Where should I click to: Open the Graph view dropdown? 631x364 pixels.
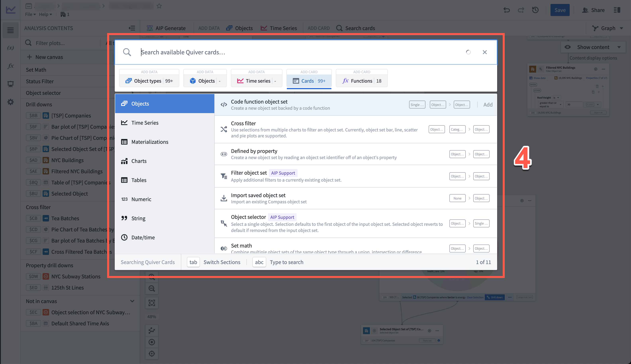(x=607, y=28)
